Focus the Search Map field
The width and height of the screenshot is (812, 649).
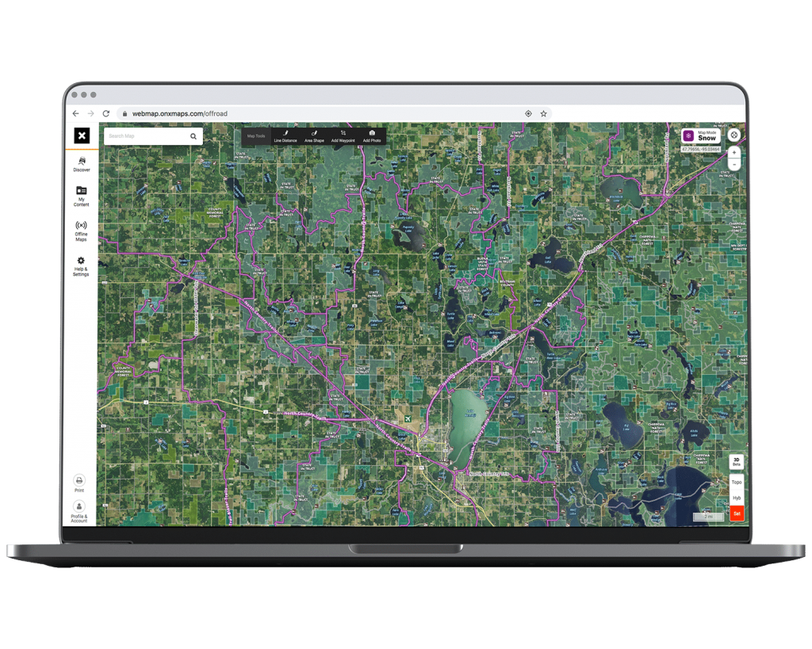pos(147,136)
